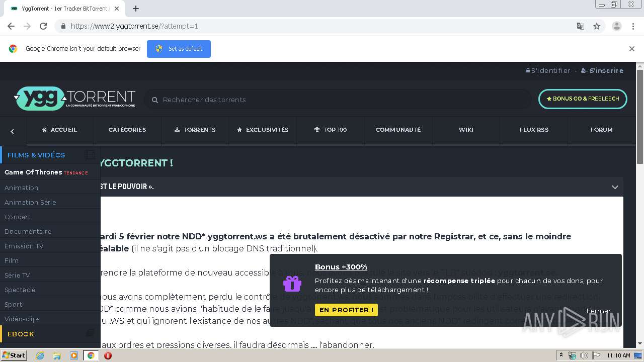Click Chrome icon in taskbar

[91, 355]
